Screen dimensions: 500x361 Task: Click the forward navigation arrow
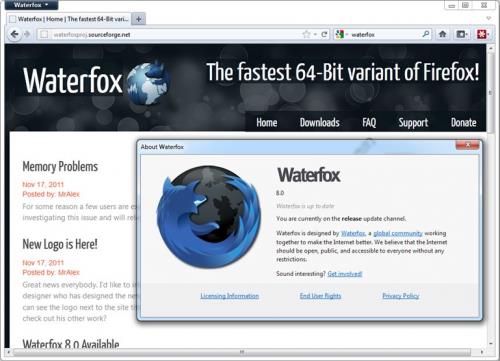[27, 34]
